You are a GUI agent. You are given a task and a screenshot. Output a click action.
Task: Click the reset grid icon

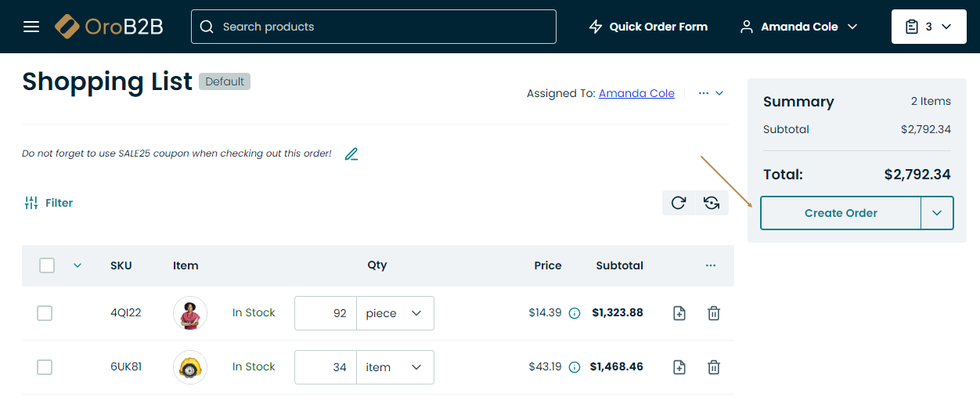click(x=712, y=203)
